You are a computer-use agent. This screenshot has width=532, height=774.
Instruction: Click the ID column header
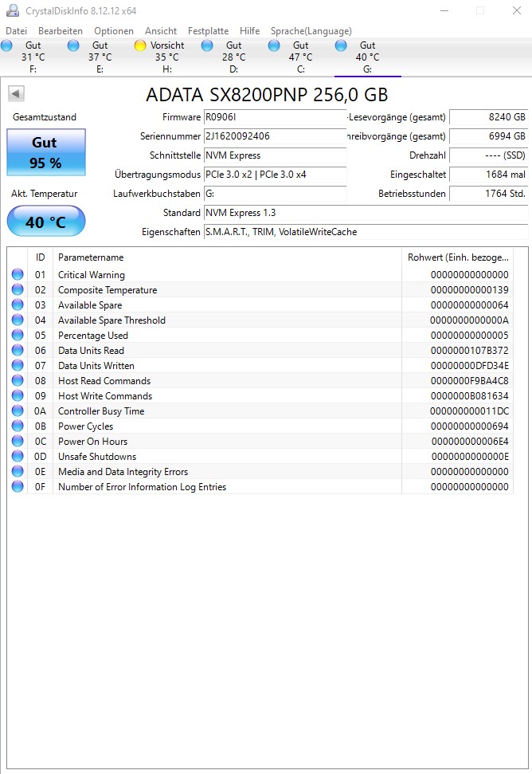(x=40, y=257)
